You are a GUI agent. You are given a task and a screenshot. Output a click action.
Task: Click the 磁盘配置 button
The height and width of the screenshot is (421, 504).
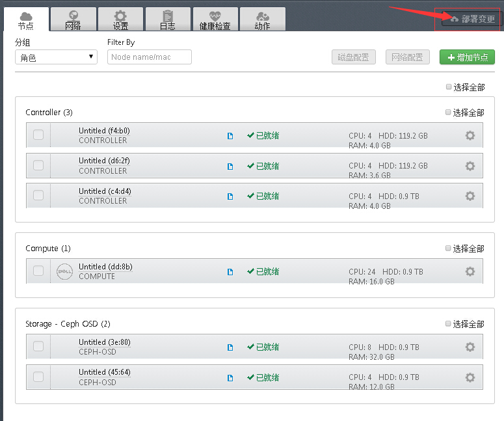(x=354, y=57)
